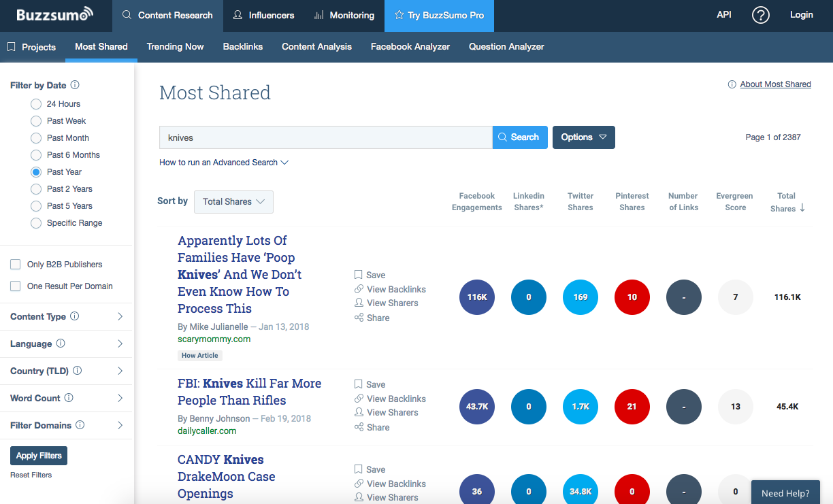Open the Options dropdown
The width and height of the screenshot is (833, 504).
click(584, 137)
